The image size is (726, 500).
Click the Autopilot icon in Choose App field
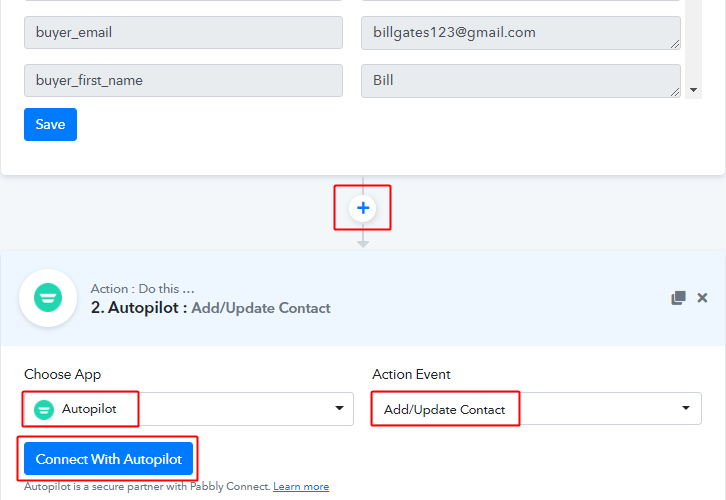pos(44,409)
